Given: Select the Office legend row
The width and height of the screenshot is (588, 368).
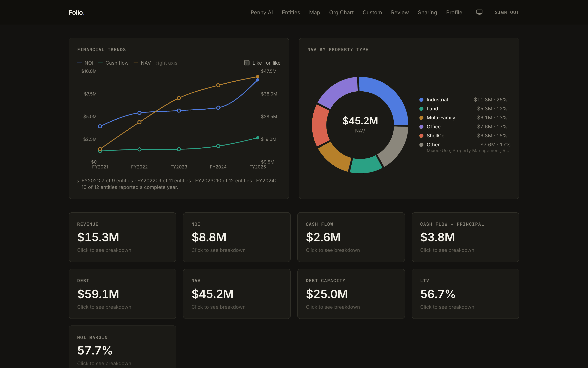Looking at the screenshot, I should pos(463,127).
